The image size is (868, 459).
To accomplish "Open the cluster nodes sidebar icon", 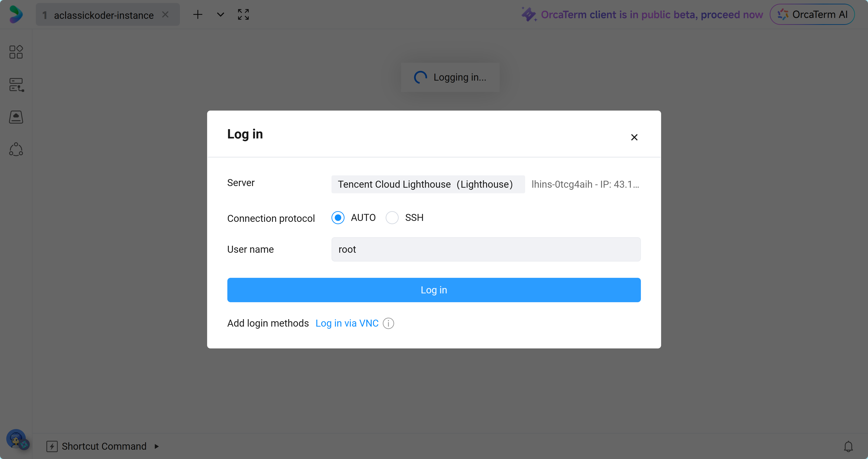I will pyautogui.click(x=16, y=150).
